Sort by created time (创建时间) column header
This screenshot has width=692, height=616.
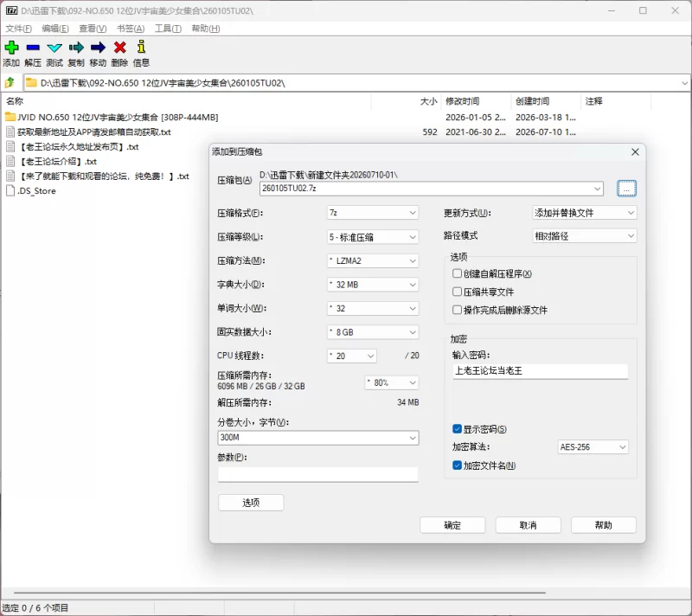point(547,101)
